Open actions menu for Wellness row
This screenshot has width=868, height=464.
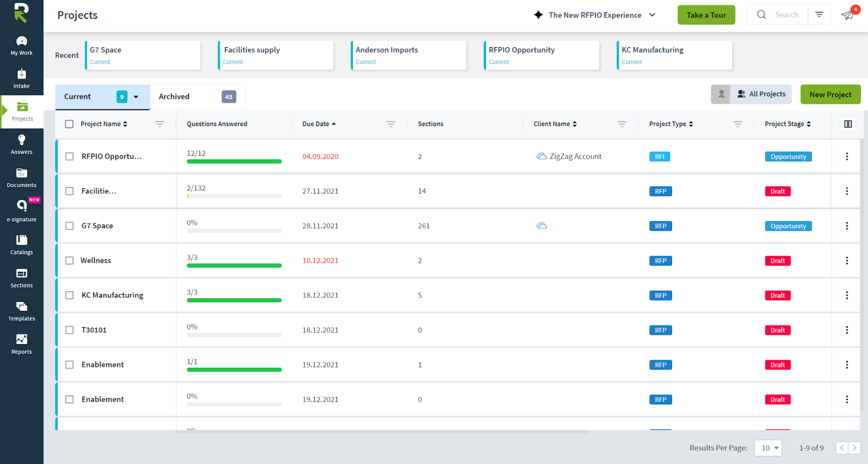click(x=847, y=260)
